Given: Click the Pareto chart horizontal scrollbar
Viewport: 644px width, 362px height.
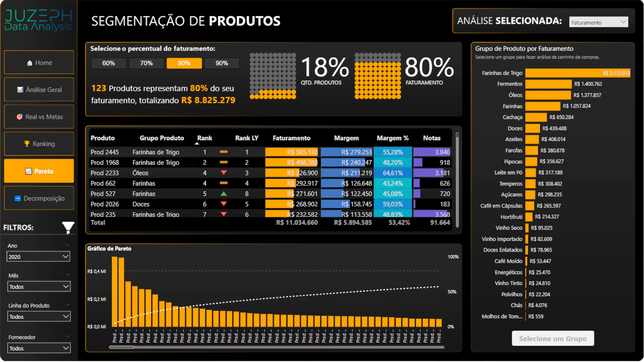Looking at the screenshot, I should tap(122, 347).
